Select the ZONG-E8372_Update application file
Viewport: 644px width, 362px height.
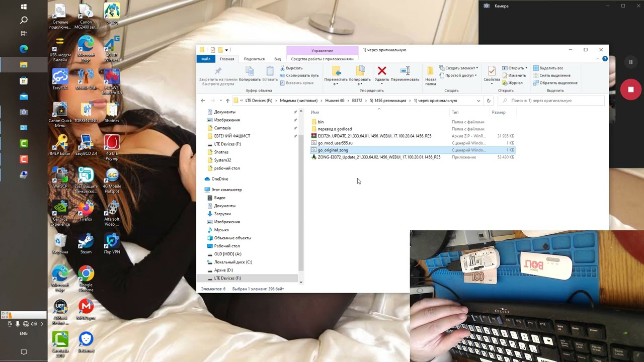coord(379,157)
